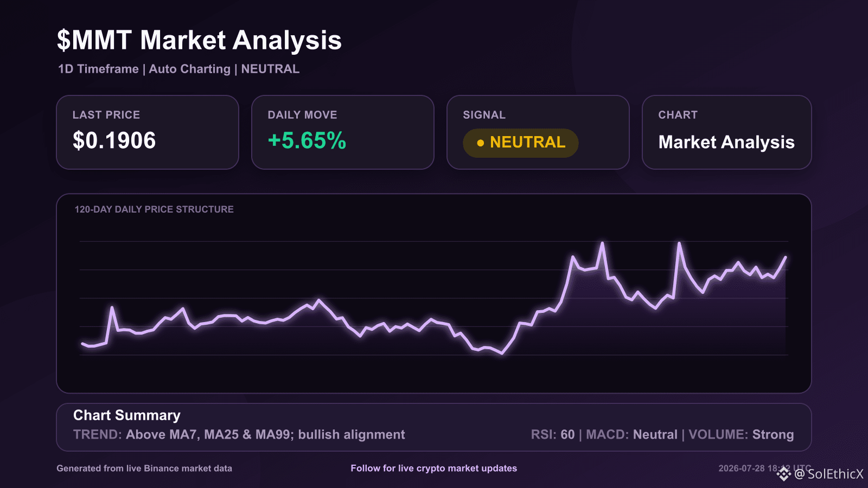The height and width of the screenshot is (488, 868).
Task: Click the LAST PRICE label
Action: (106, 115)
